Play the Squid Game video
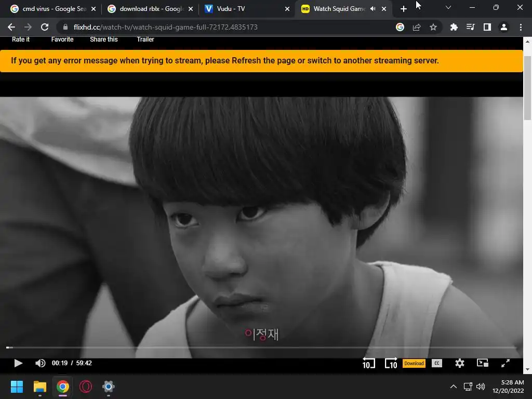This screenshot has height=399, width=532. 18,363
